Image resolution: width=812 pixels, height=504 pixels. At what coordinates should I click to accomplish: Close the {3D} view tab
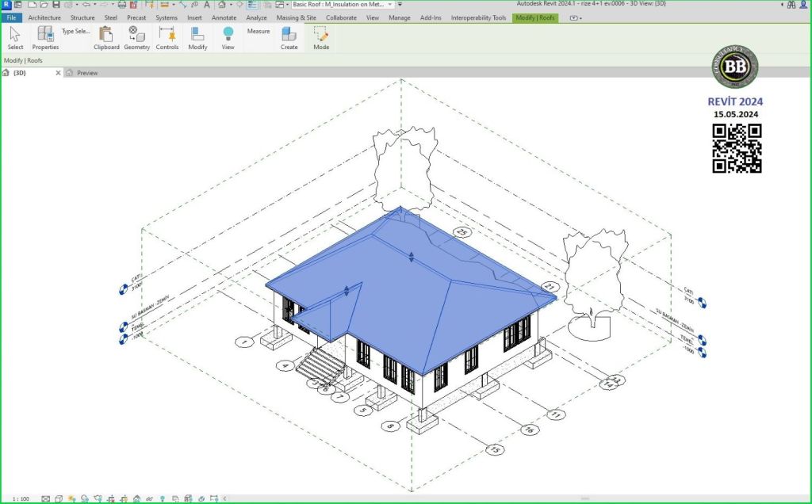tap(58, 73)
